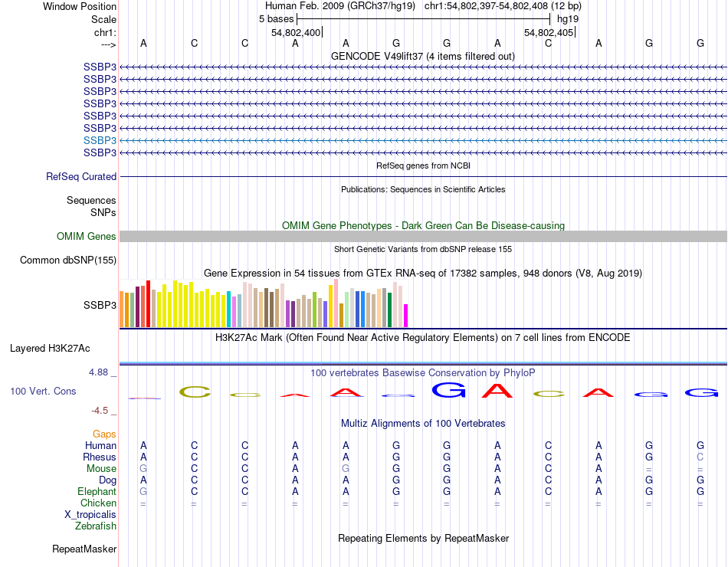
Task: Click the chr1: base position label
Action: coord(105,32)
